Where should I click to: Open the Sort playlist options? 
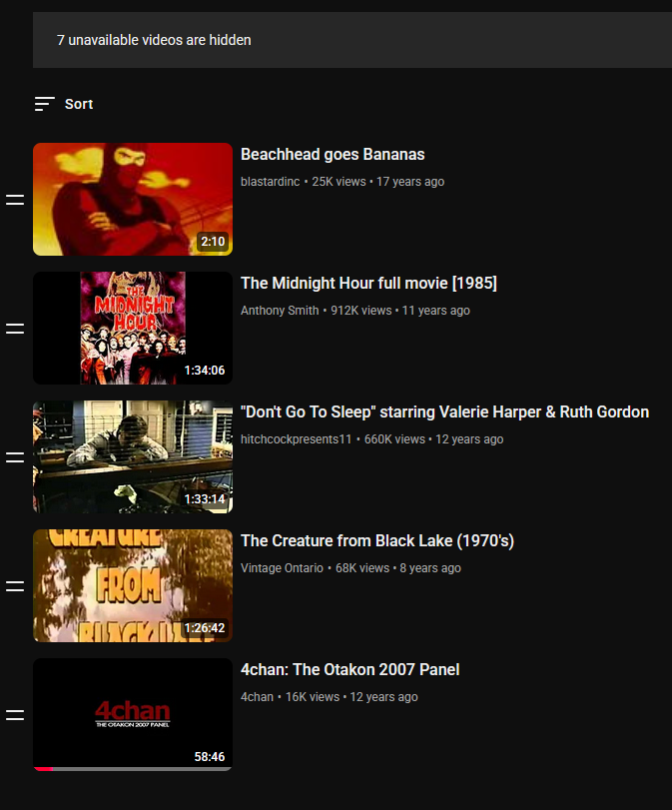64,104
